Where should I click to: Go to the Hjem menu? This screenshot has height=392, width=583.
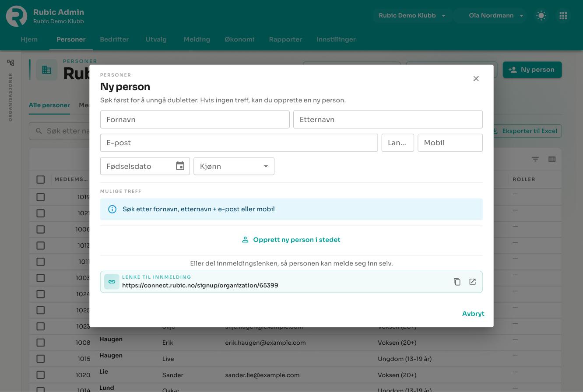(x=29, y=39)
